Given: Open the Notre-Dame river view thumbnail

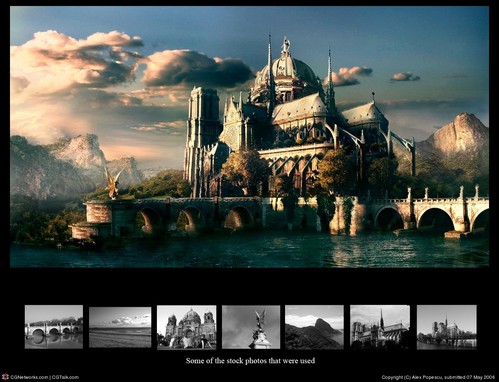Looking at the screenshot, I should [447, 327].
